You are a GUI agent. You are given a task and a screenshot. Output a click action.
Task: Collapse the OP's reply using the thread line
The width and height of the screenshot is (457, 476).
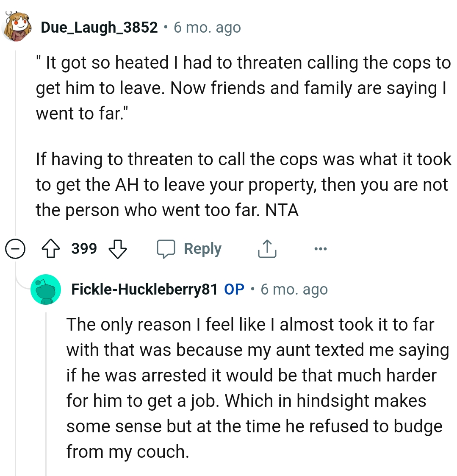[x=47, y=381]
